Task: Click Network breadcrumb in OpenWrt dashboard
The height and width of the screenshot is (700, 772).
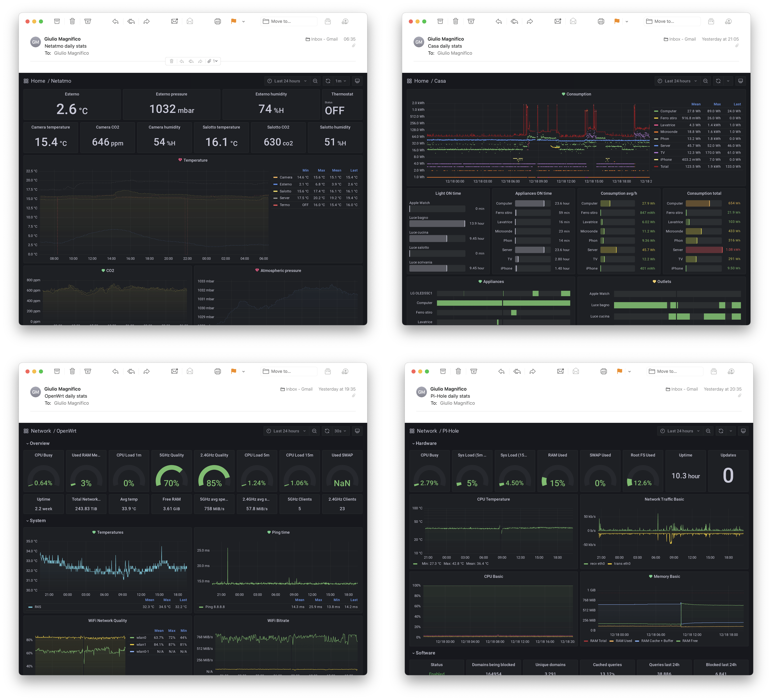Action: click(x=41, y=431)
